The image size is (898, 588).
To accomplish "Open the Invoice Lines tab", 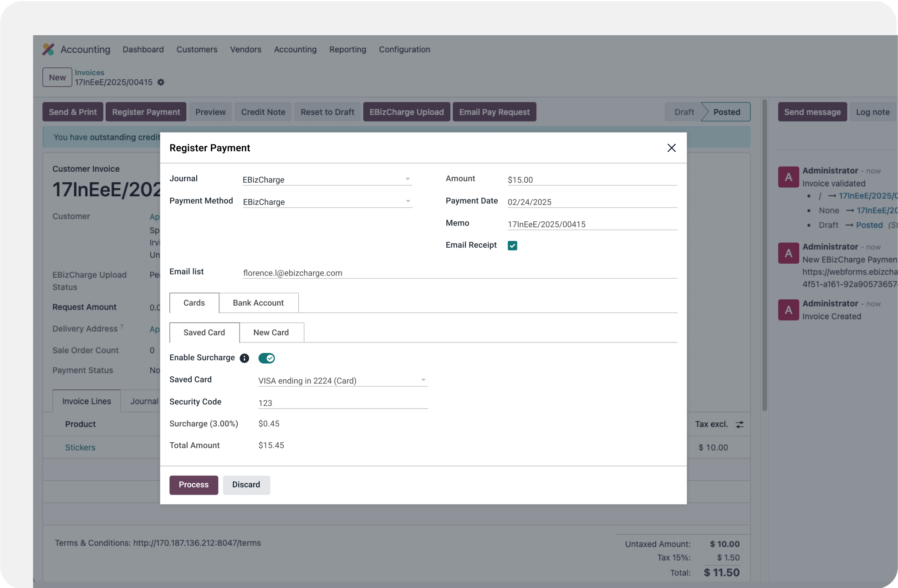I will [87, 401].
